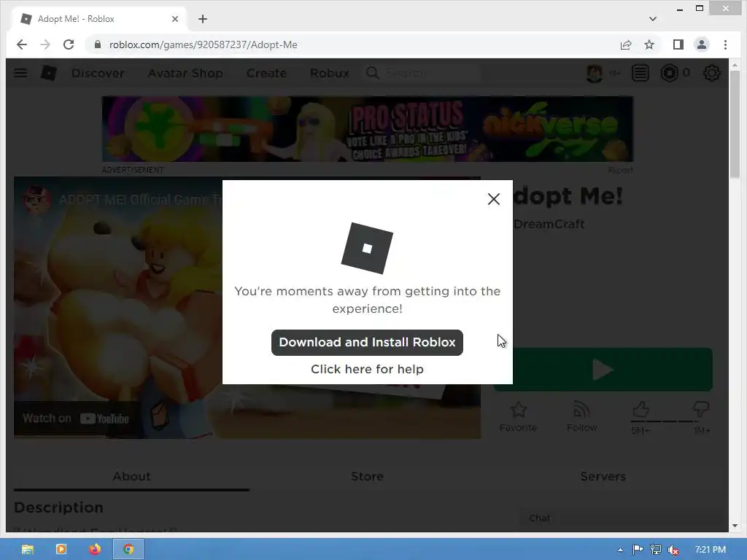The width and height of the screenshot is (747, 560).
Task: Follow the Adopt Me experience
Action: (x=581, y=416)
